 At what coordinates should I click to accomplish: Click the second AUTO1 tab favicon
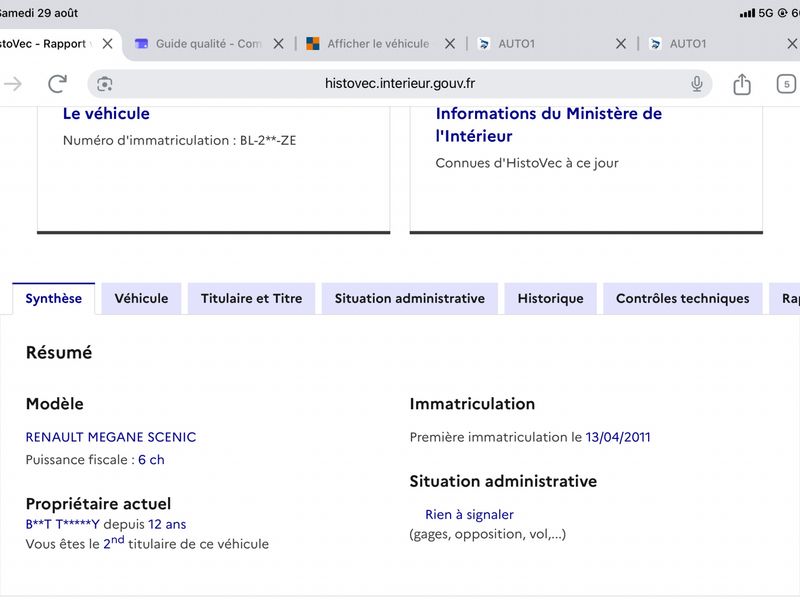tap(655, 44)
